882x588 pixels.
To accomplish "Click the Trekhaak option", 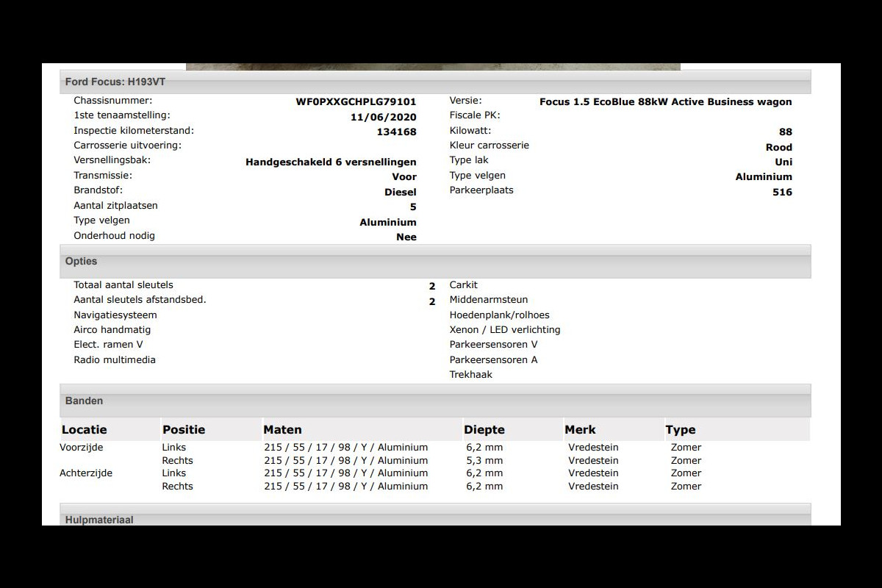I will coord(470,375).
